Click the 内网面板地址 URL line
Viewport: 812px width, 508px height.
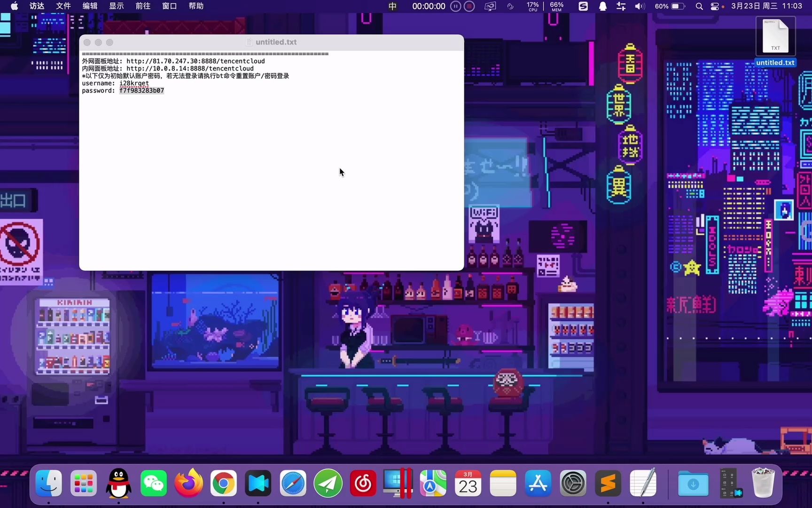coord(168,69)
